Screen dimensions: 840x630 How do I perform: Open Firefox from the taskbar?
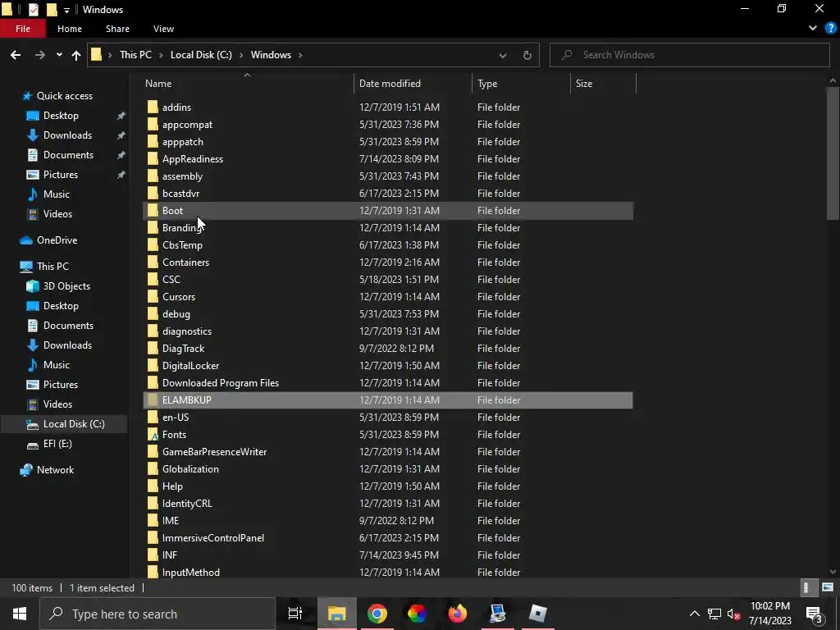(x=458, y=614)
